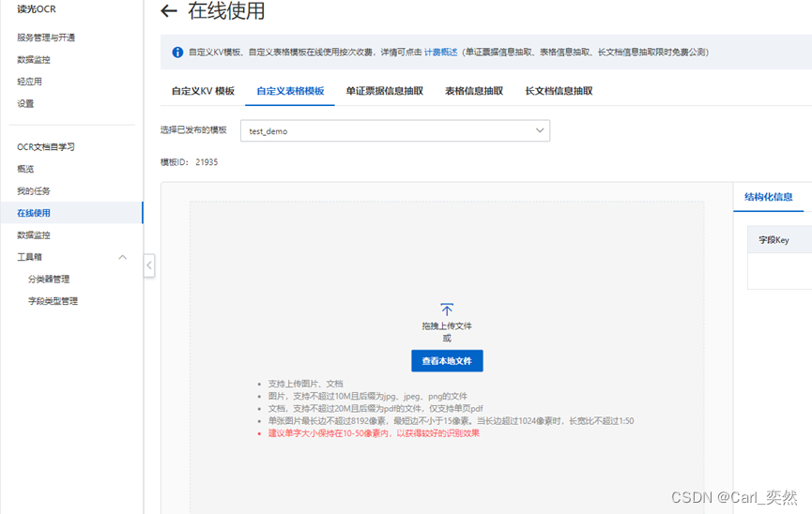Open 概览 under OCR文档自学习
The height and width of the screenshot is (514, 812).
(25, 169)
